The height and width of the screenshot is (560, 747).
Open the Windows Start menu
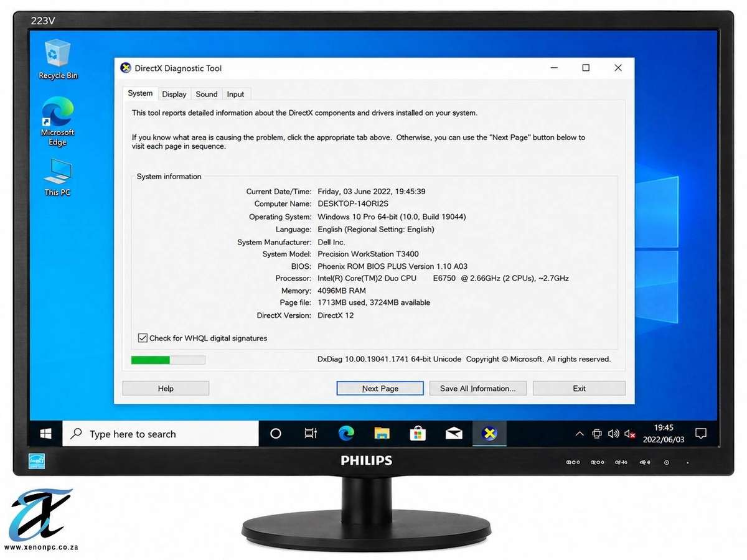[45, 434]
